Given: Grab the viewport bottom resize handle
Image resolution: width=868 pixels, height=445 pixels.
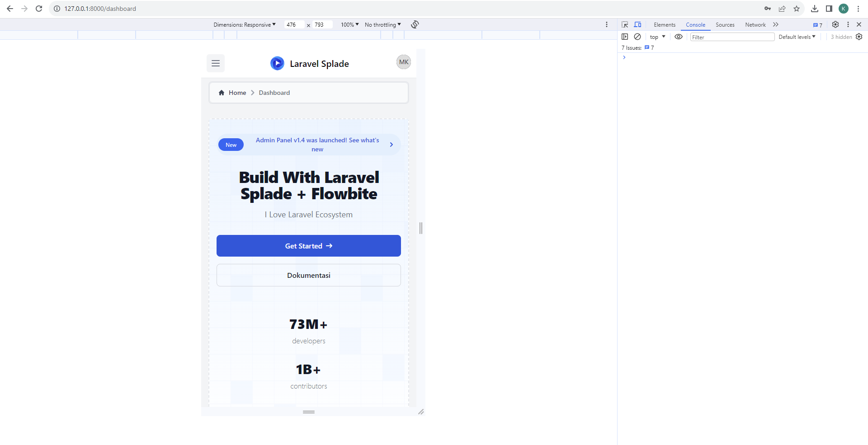Looking at the screenshot, I should point(309,412).
